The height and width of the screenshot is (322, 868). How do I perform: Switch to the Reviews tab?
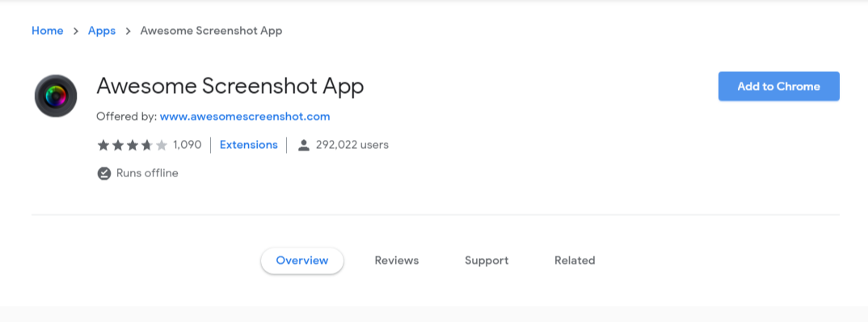coord(397,261)
